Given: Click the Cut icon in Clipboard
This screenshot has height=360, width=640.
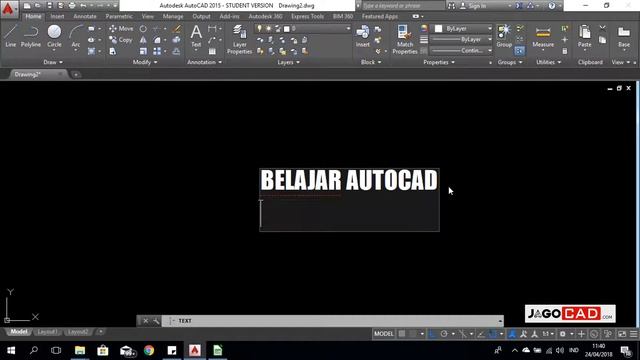Looking at the screenshot, I should click(602, 28).
